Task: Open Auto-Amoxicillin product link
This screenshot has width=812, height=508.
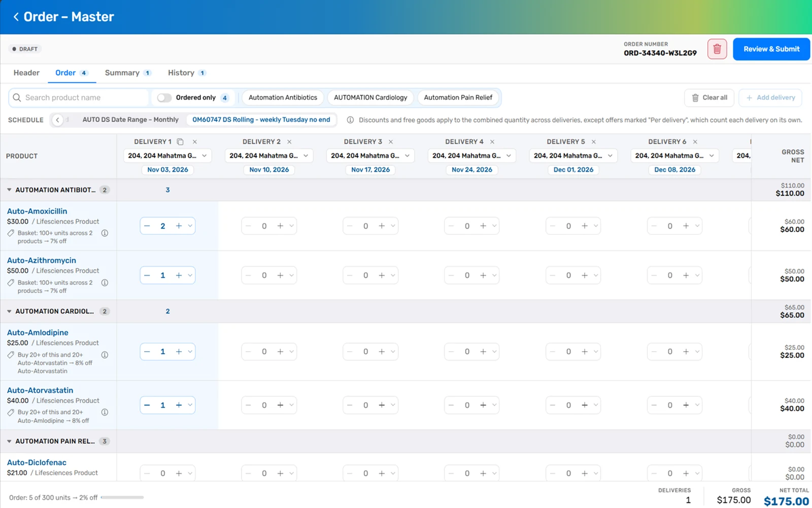Action: [x=37, y=211]
